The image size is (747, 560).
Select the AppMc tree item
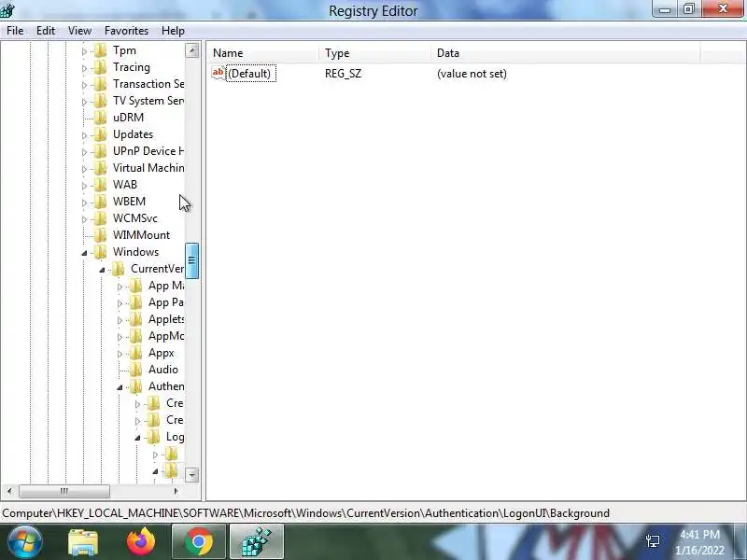point(166,336)
